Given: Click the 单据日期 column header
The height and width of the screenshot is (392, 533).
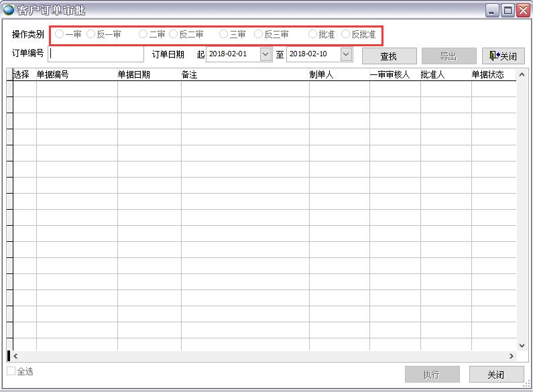Looking at the screenshot, I should 149,75.
